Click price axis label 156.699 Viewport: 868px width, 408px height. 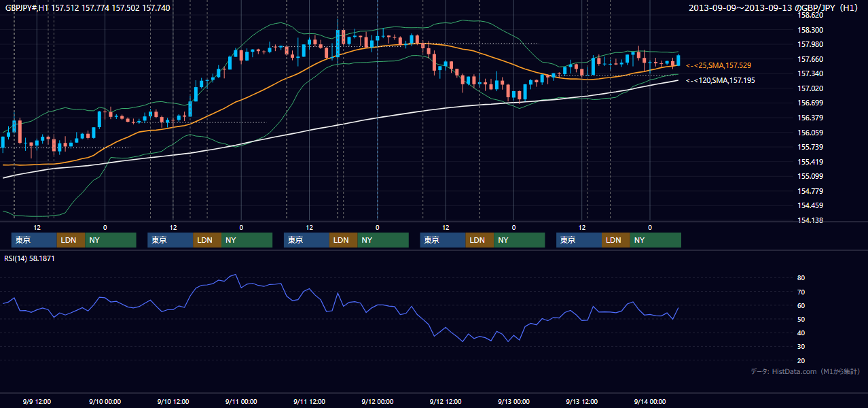810,103
